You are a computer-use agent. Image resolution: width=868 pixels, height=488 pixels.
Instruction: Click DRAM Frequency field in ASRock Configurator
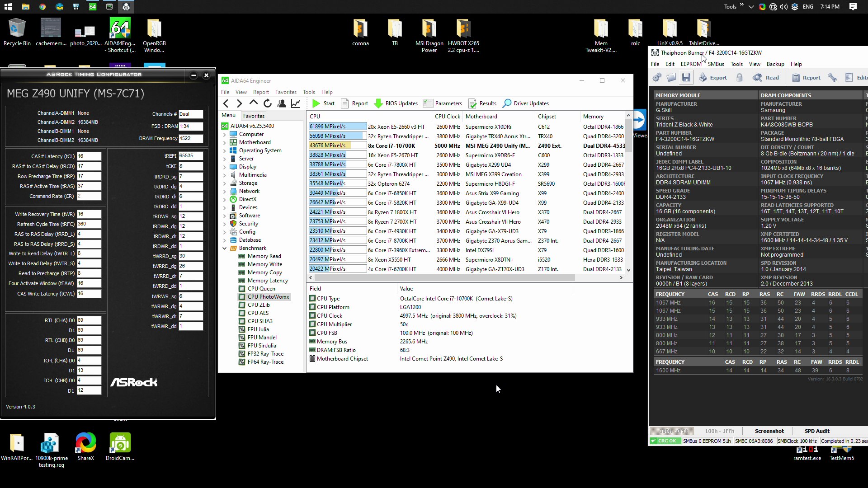coord(191,139)
